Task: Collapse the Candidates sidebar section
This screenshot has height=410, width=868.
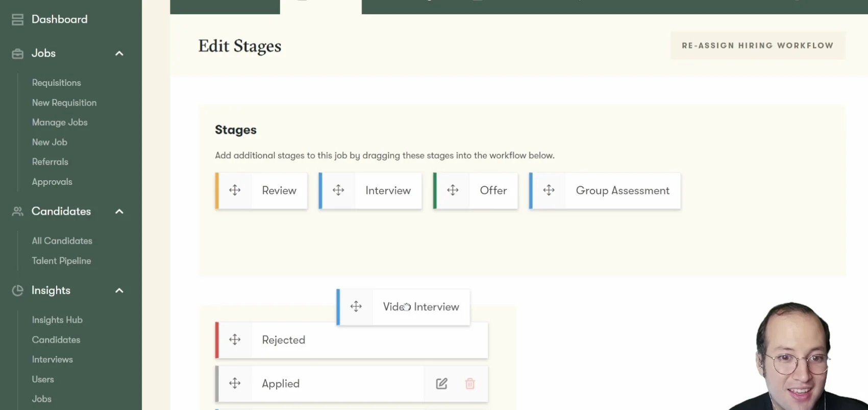Action: [x=119, y=211]
